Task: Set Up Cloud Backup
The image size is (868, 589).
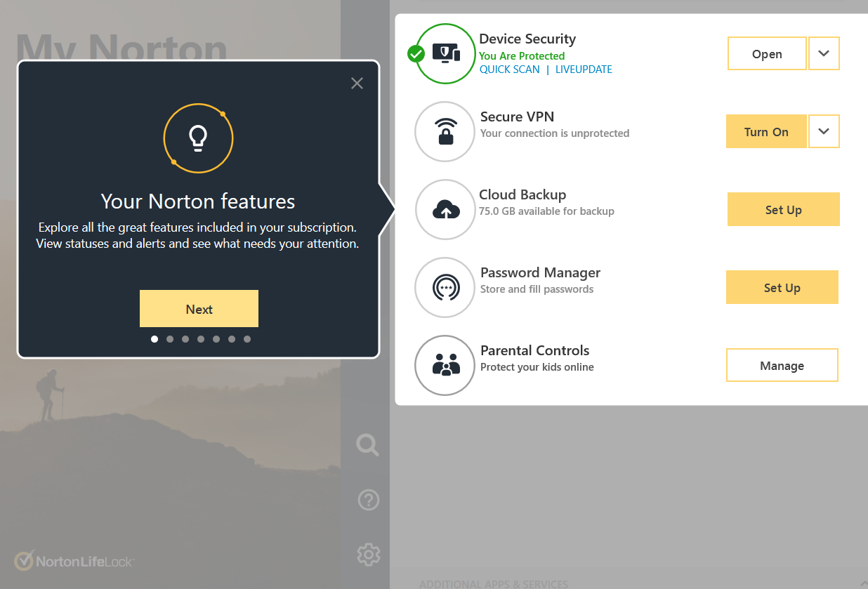Action: coord(783,209)
